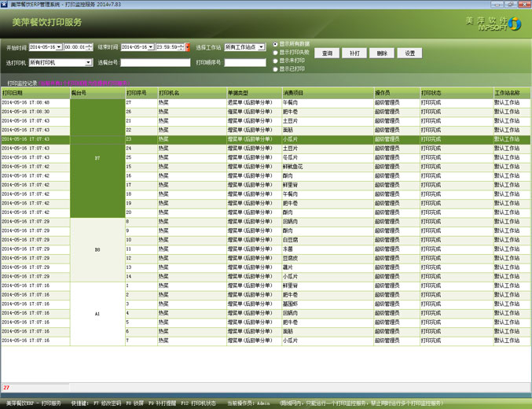Click F7 修改密码 shortcut in status bar
The image size is (532, 409).
(x=107, y=403)
